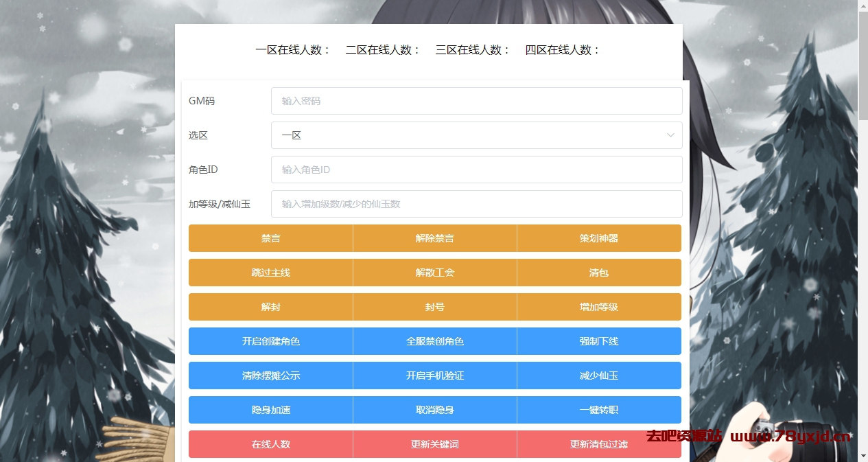Click the 全服禁创角色 button
The width and height of the screenshot is (868, 462).
point(435,341)
